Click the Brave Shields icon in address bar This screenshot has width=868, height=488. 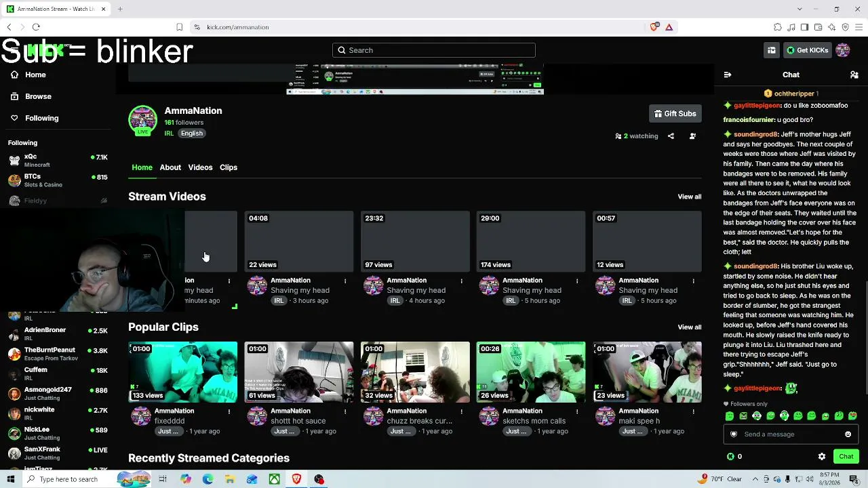click(x=654, y=27)
